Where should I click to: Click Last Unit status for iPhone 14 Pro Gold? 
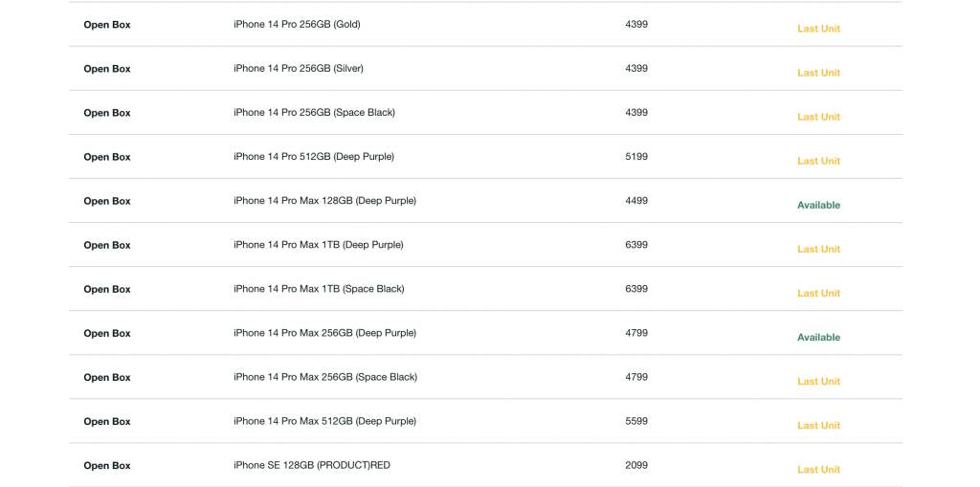[818, 29]
